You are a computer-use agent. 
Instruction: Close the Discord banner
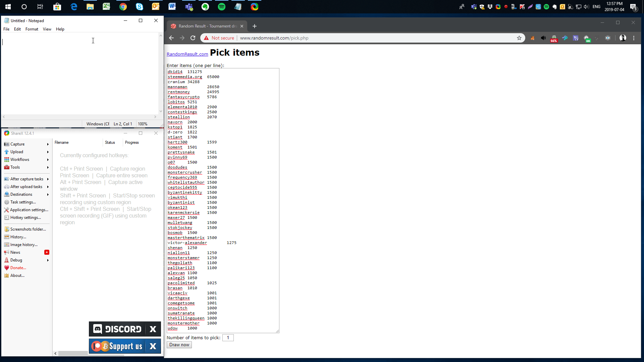tap(153, 329)
